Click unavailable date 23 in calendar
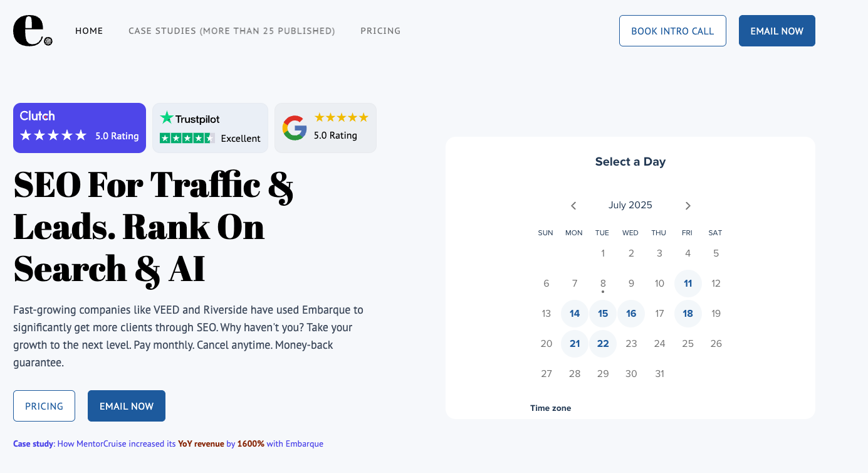The width and height of the screenshot is (868, 473). point(631,344)
